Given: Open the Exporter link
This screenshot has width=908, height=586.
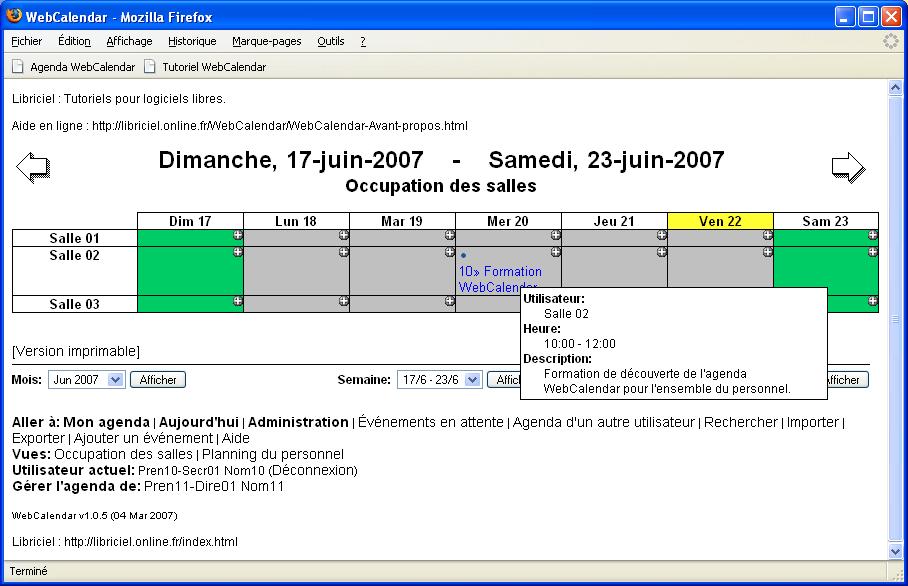Looking at the screenshot, I should tap(38, 438).
